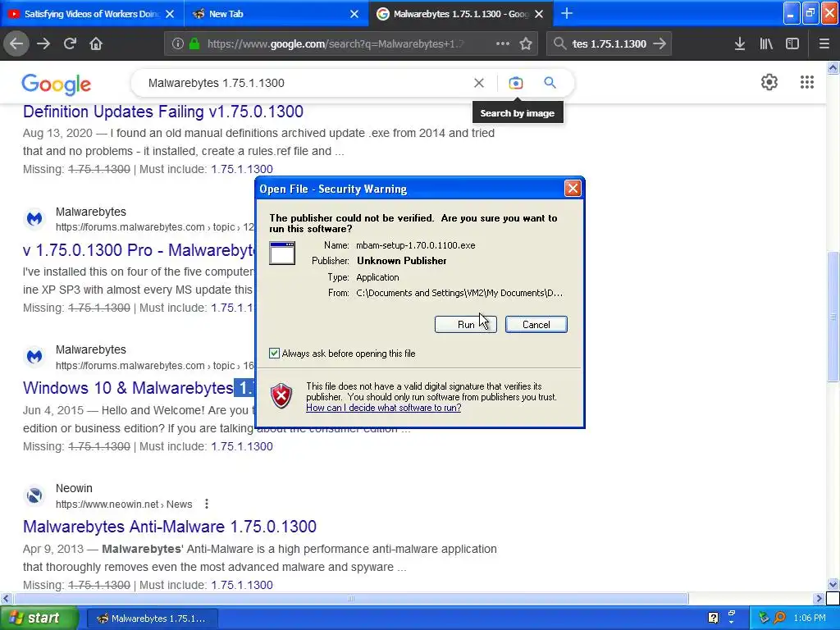840x630 pixels.
Task: Open a new tab with plus button
Action: click(567, 14)
